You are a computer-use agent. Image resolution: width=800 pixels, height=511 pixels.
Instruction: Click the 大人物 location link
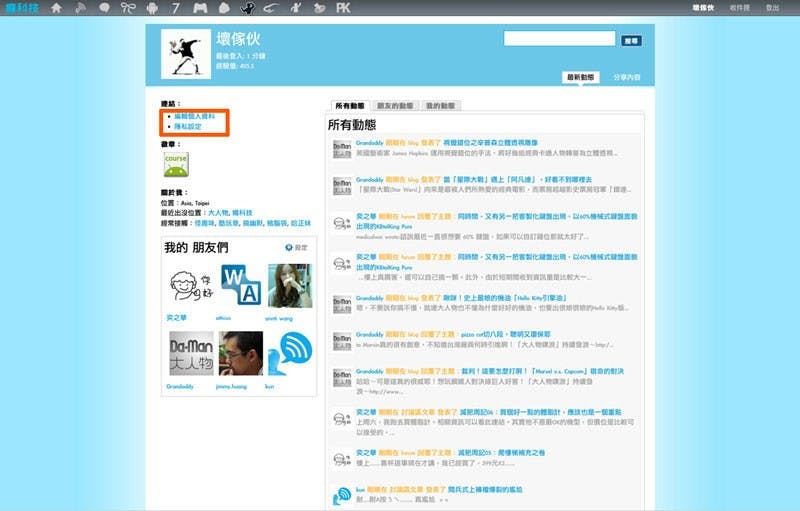[x=218, y=213]
